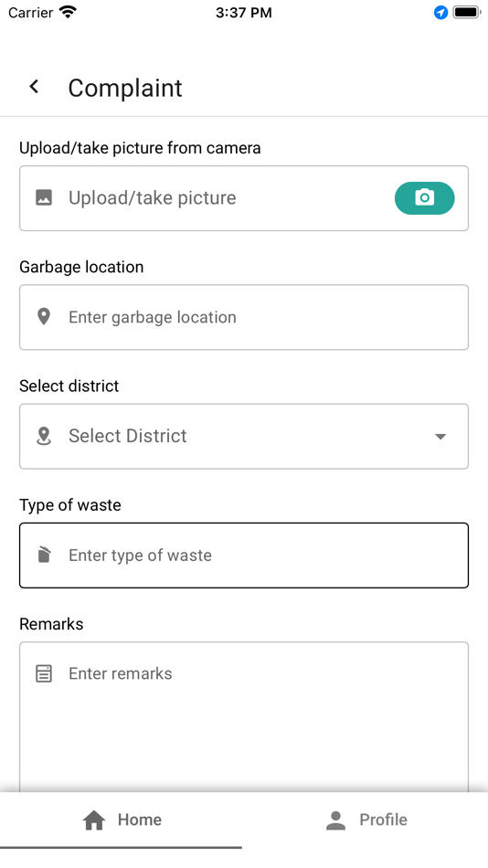Tap the location pin icon
Screen dimensions: 488x868
[44, 317]
